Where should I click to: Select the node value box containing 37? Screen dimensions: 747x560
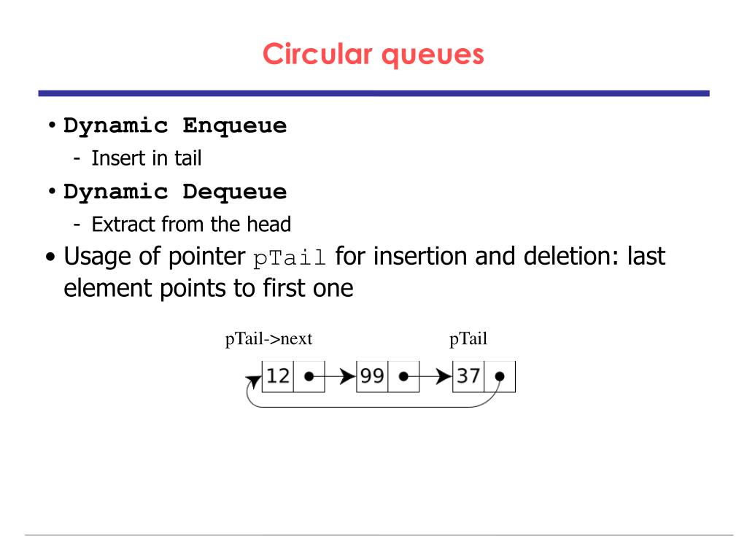pos(468,377)
